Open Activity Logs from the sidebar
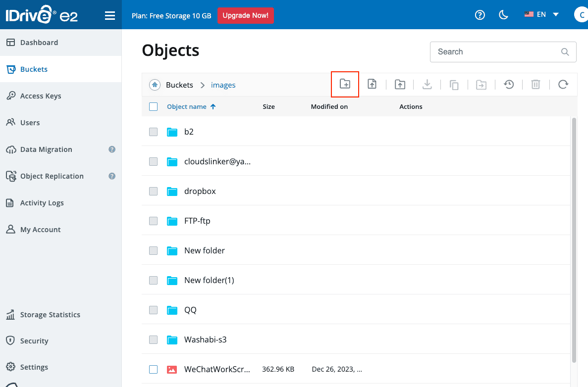This screenshot has width=588, height=387. [42, 202]
